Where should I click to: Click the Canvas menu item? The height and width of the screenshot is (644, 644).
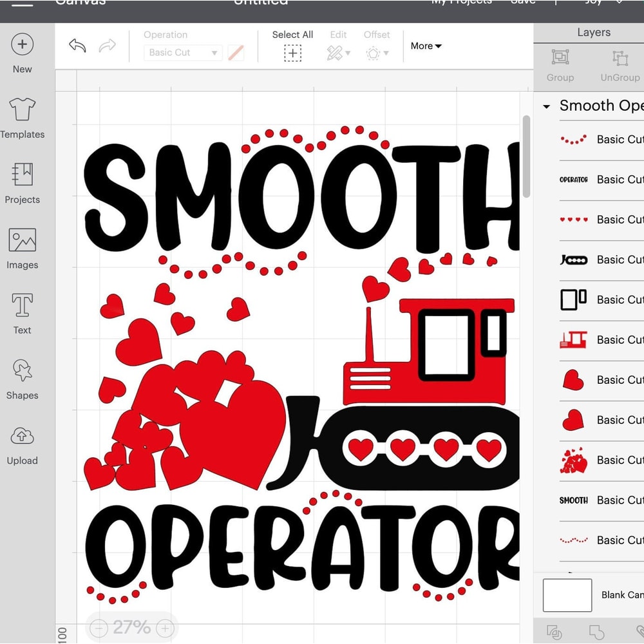pos(80,2)
